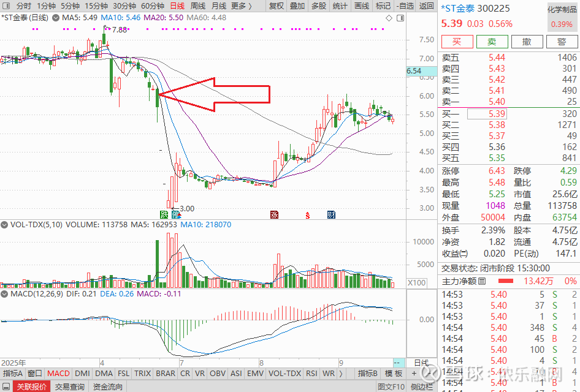Open dropdown circle beside the MACD(12,26,9) header
Viewport: 580px width, 392px height.
point(4,294)
